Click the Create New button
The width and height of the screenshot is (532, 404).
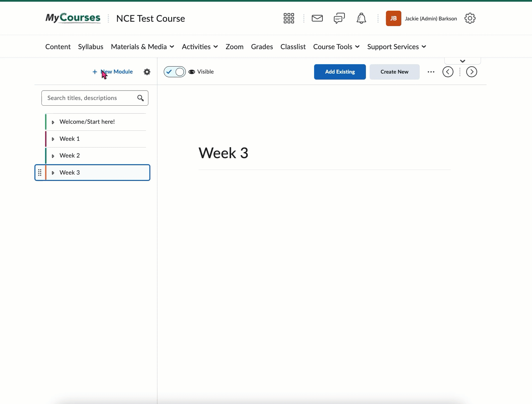point(394,72)
